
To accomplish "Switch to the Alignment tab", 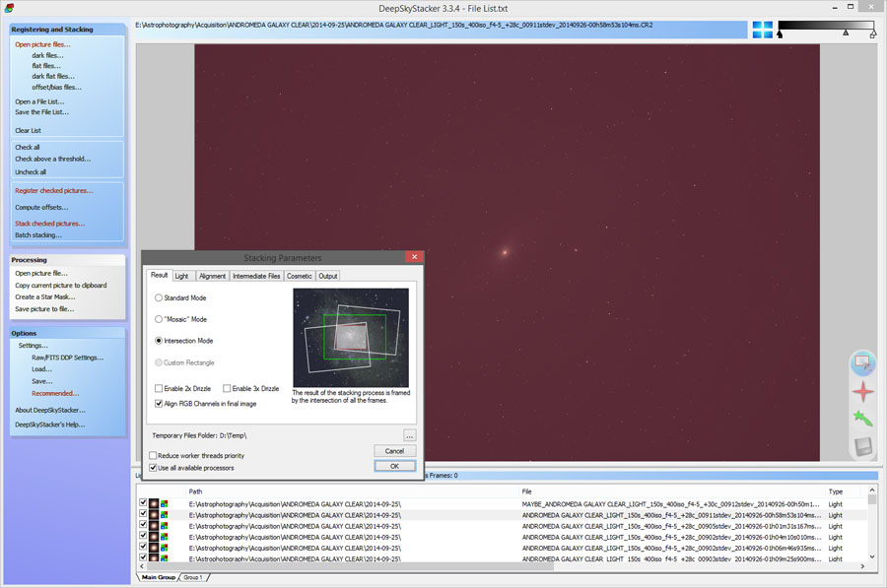I will 212,276.
